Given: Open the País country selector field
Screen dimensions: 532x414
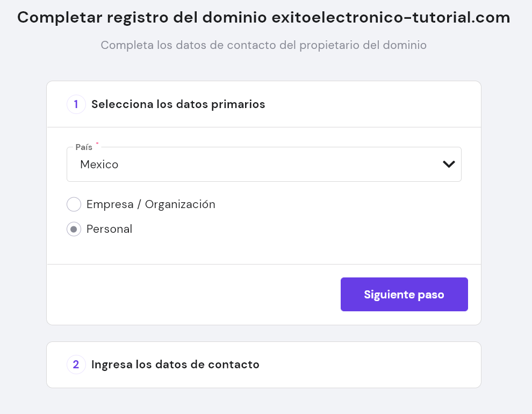Looking at the screenshot, I should tap(264, 164).
